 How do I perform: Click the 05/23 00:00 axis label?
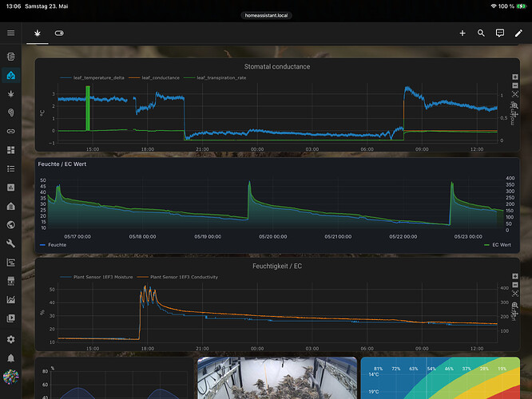pos(468,237)
